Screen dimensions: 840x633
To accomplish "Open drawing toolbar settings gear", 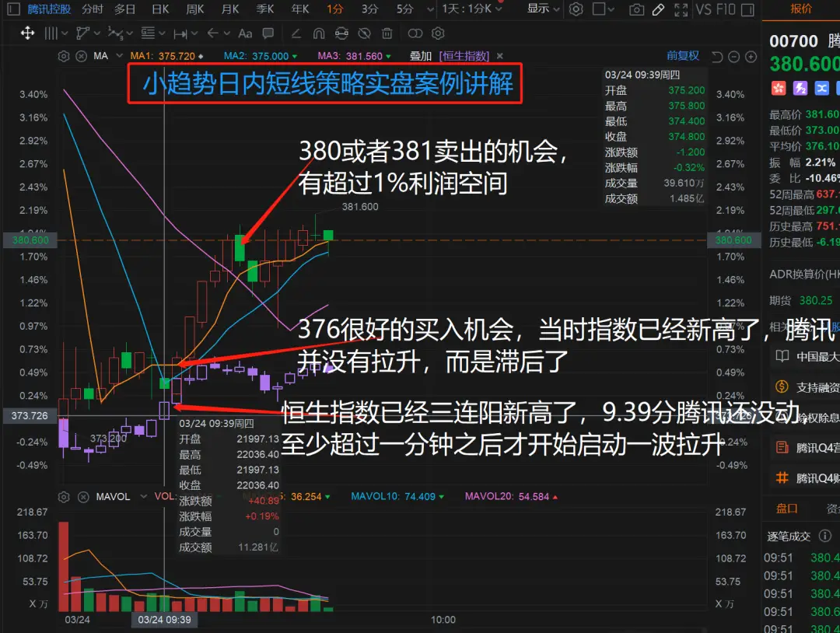I will pos(438,33).
